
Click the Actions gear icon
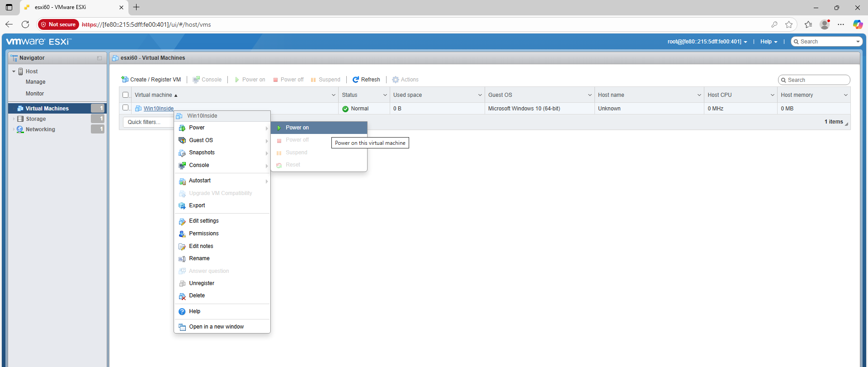point(396,80)
